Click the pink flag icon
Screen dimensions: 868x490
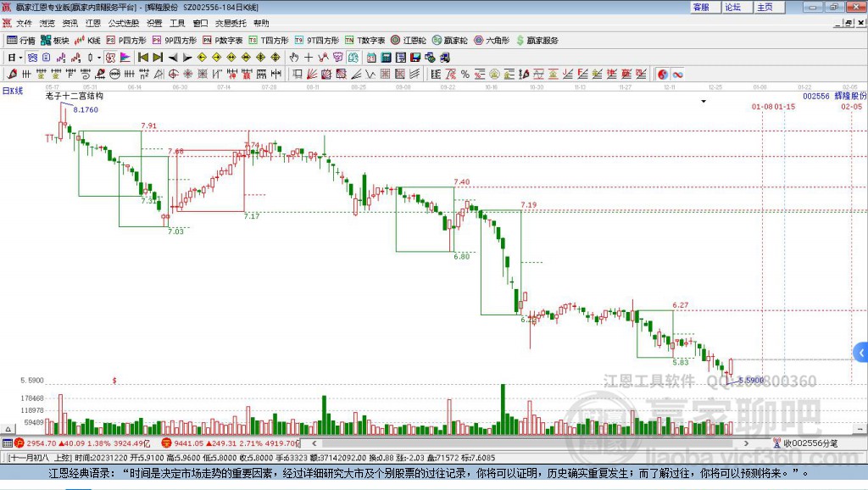pos(125,58)
